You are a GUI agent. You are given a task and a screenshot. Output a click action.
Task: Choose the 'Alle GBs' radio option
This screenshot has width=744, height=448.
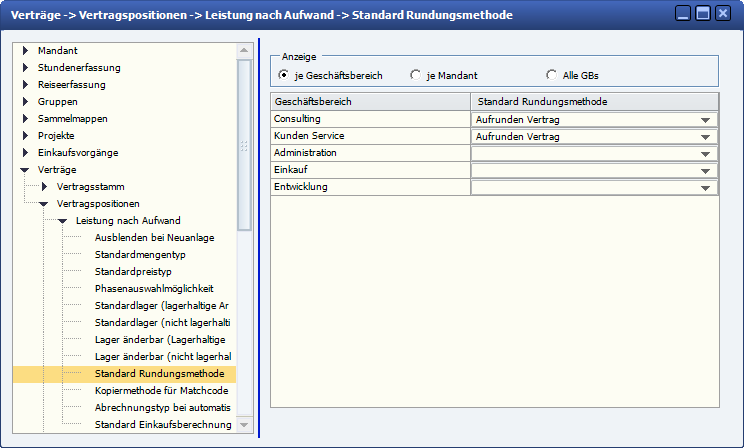(x=551, y=75)
